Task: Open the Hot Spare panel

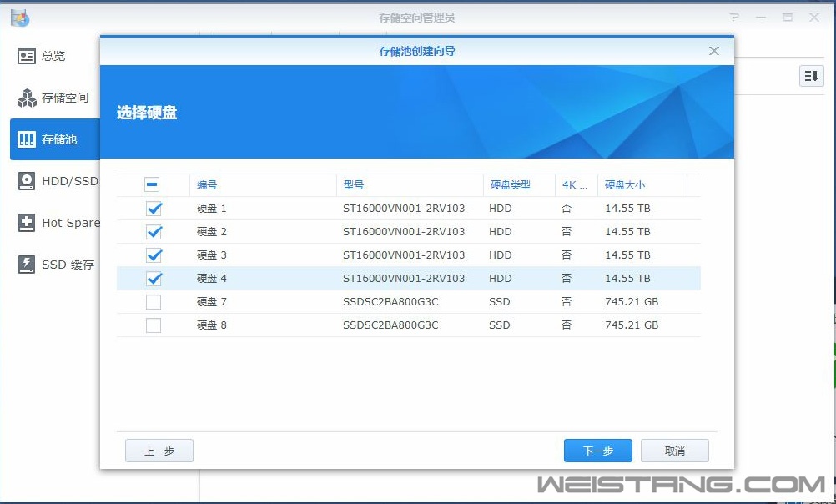Action: (x=58, y=223)
